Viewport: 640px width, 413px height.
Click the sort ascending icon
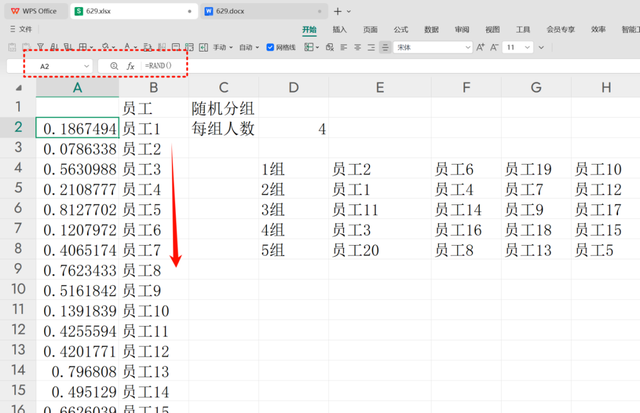pos(54,47)
